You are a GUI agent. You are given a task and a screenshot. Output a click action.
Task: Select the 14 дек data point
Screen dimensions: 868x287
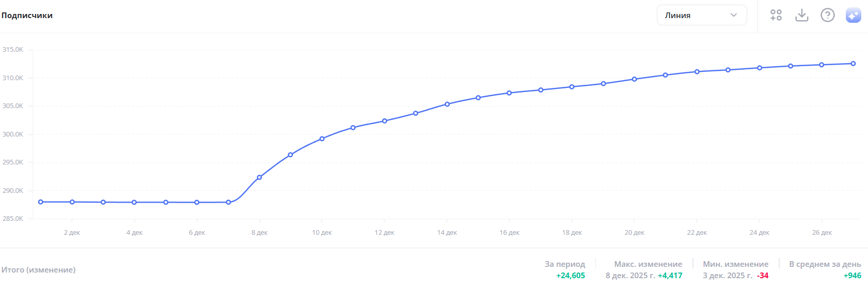[x=447, y=104]
